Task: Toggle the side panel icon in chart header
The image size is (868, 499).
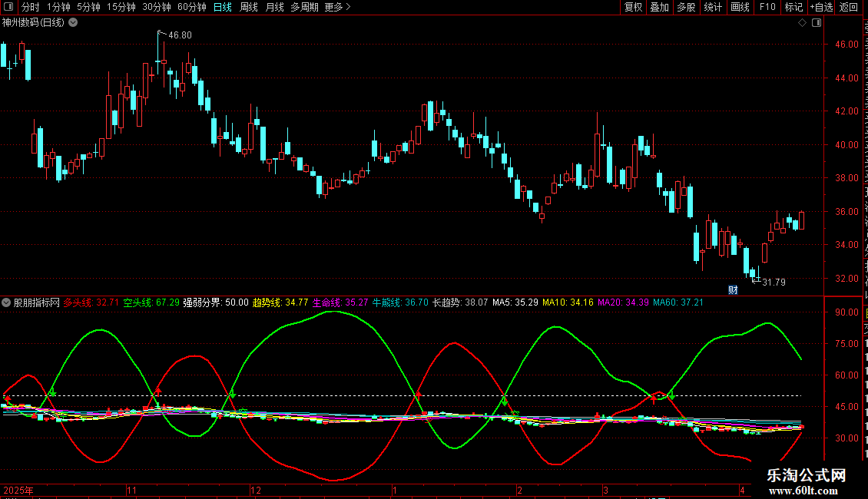Action: tap(817, 23)
